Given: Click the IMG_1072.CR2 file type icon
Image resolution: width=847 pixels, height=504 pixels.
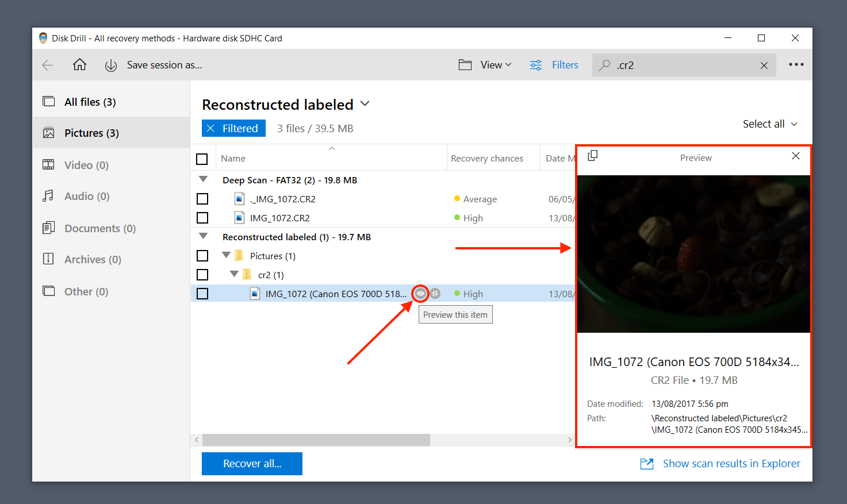Looking at the screenshot, I should pos(239,218).
